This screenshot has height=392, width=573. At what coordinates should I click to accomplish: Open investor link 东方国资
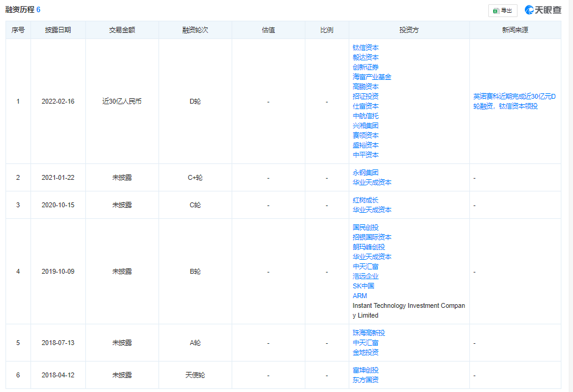point(365,380)
